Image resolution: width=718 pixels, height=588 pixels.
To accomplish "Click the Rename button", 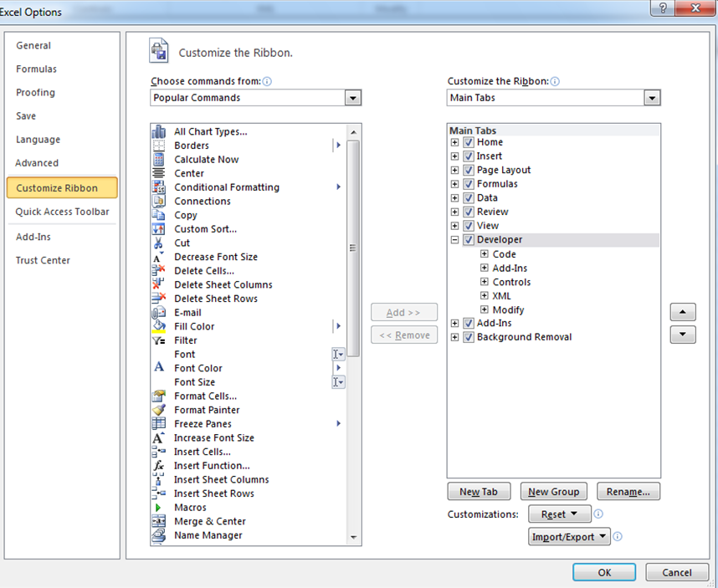I will coord(628,492).
